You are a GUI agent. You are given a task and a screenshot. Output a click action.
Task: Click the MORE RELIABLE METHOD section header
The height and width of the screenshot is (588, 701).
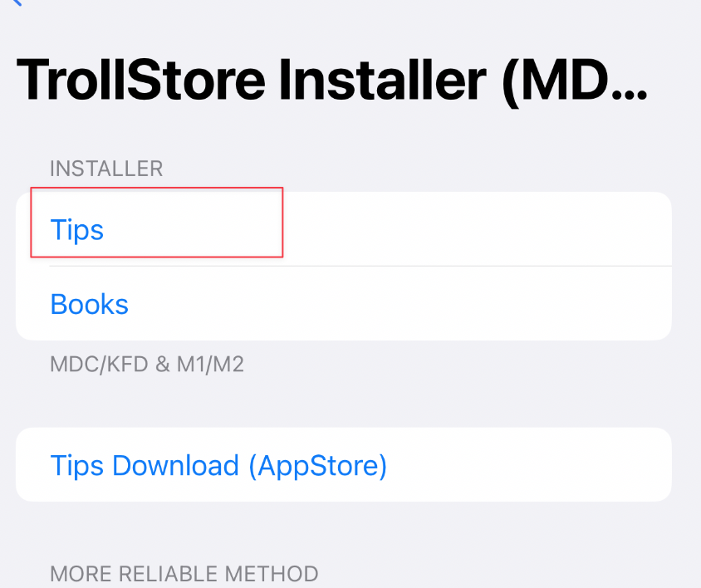pos(184,574)
